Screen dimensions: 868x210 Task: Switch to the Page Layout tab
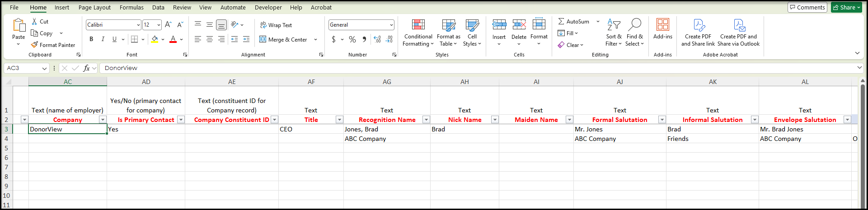[x=94, y=7]
